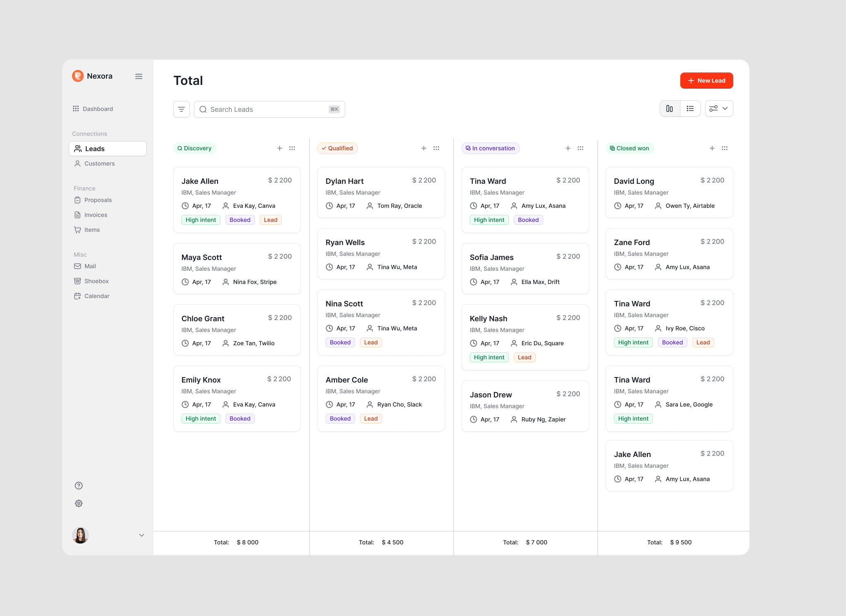Image resolution: width=846 pixels, height=616 pixels.
Task: Click High intent tag on Sara Lee card
Action: [x=633, y=419]
